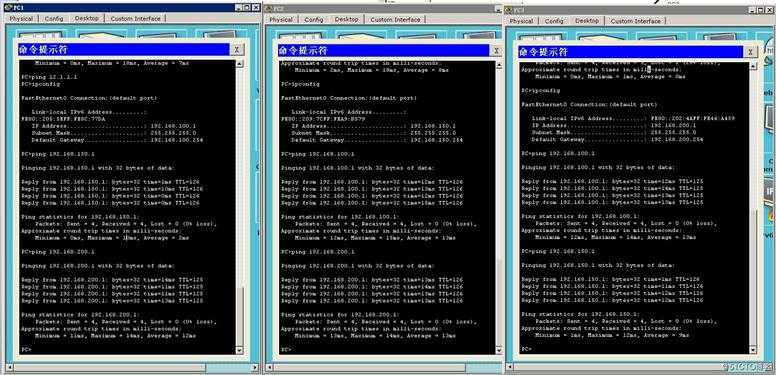Switch to Desktop tab in PC1 window
This screenshot has height=375, width=776.
tap(87, 18)
